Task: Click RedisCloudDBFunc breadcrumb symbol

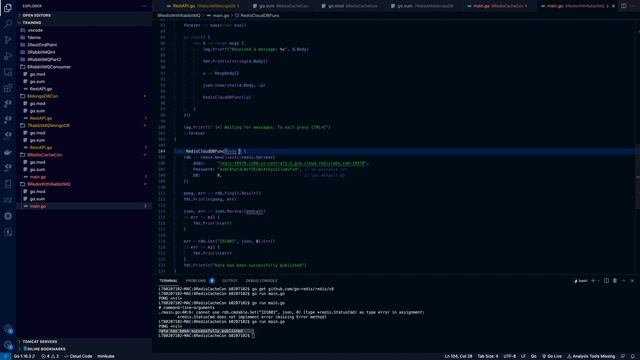Action: coord(260,16)
